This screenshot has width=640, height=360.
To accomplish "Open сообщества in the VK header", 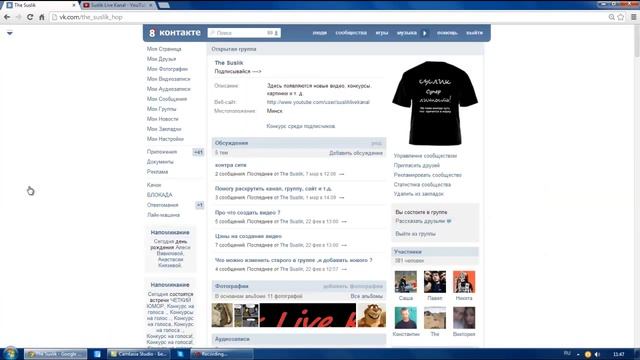I will click(351, 33).
